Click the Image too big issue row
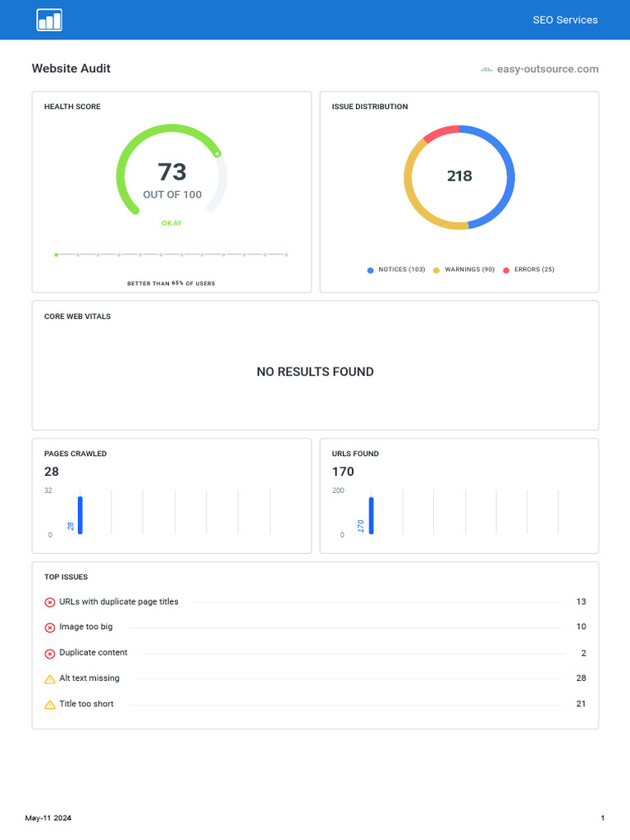Screen dimensions: 630x840 [315, 627]
